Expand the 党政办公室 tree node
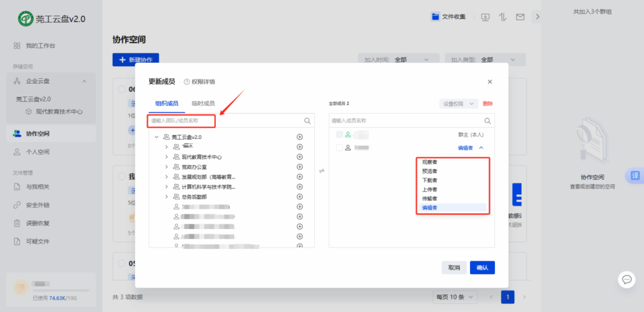This screenshot has height=312, width=644. click(166, 167)
